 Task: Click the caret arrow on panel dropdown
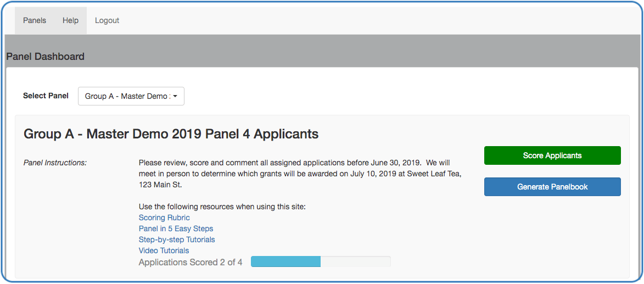pos(175,97)
